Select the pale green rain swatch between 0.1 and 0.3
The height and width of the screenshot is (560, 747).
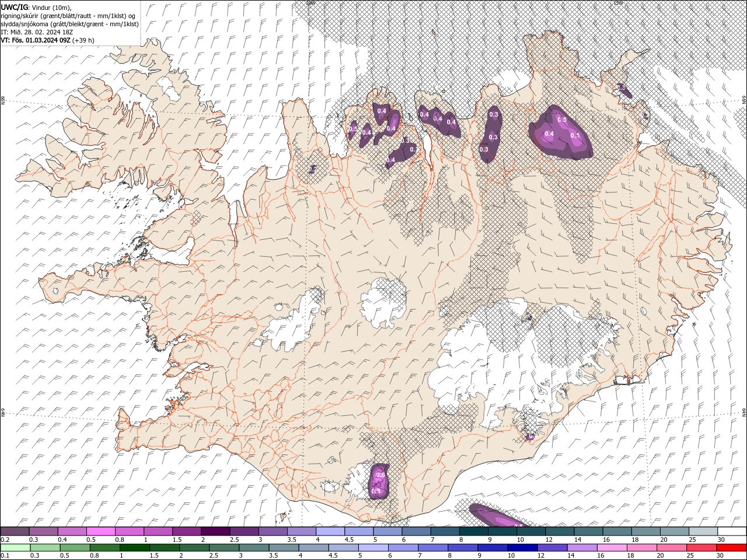click(16, 548)
